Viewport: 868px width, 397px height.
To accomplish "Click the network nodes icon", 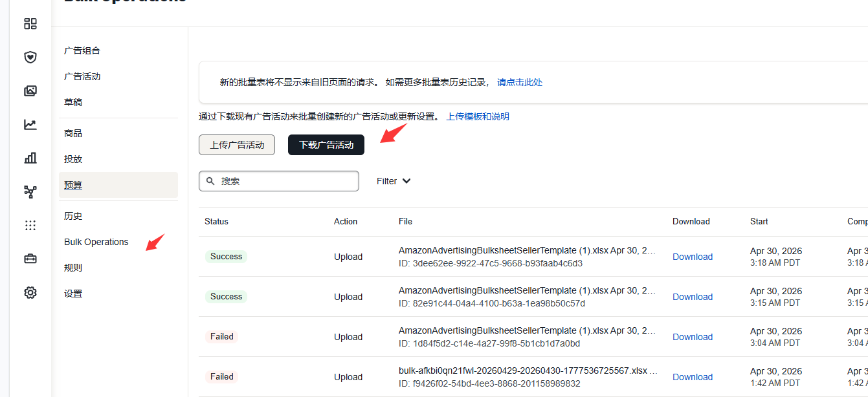I will 30,192.
